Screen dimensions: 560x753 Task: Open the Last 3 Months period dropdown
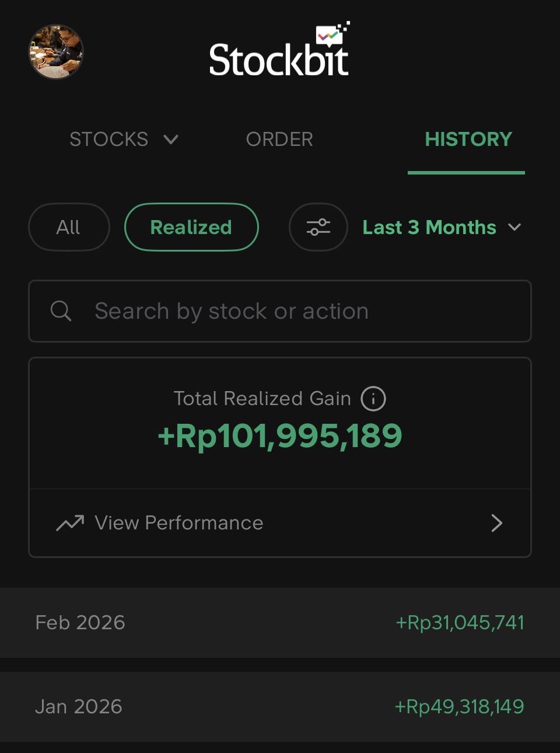441,227
